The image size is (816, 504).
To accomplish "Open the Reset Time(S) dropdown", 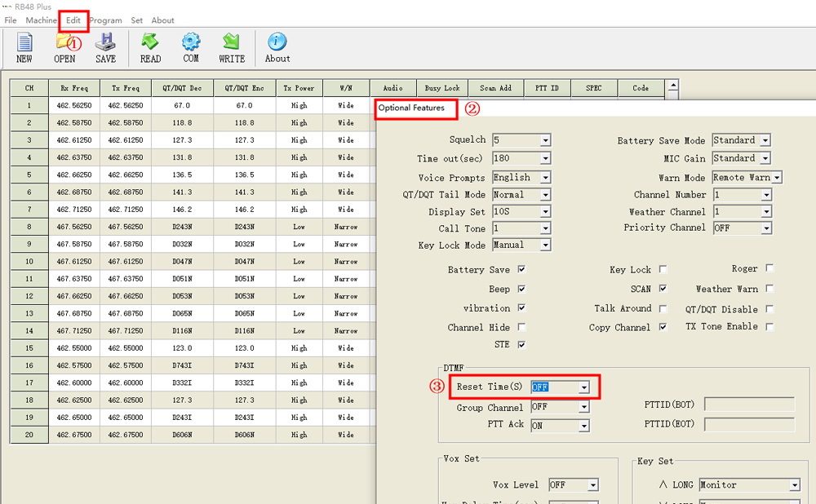I will tap(583, 387).
